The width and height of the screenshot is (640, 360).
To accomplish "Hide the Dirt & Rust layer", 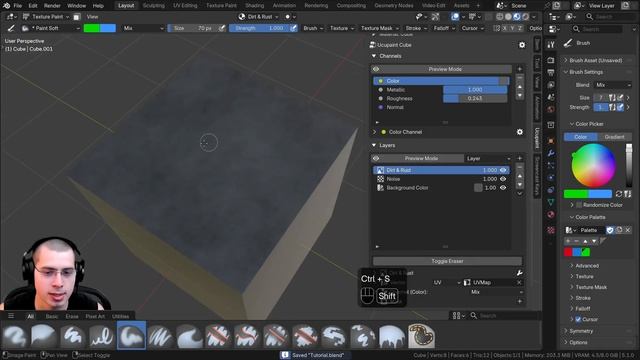I will tap(503, 170).
